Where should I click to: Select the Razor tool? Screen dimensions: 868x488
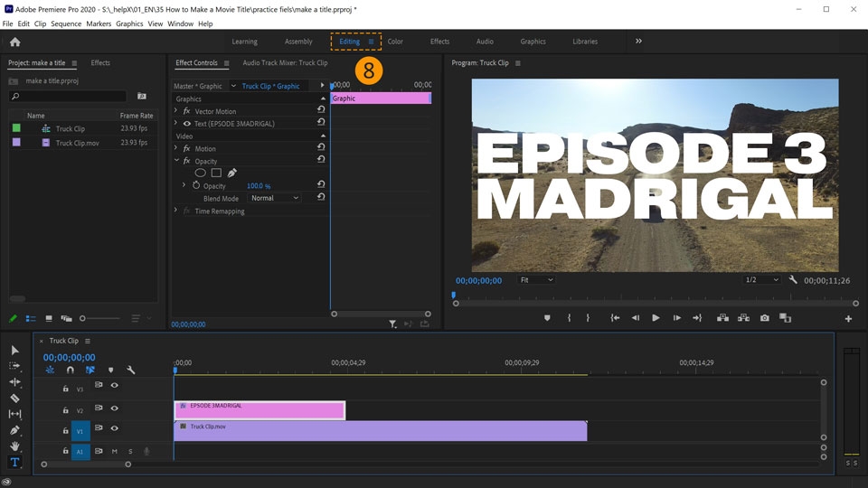coord(14,398)
